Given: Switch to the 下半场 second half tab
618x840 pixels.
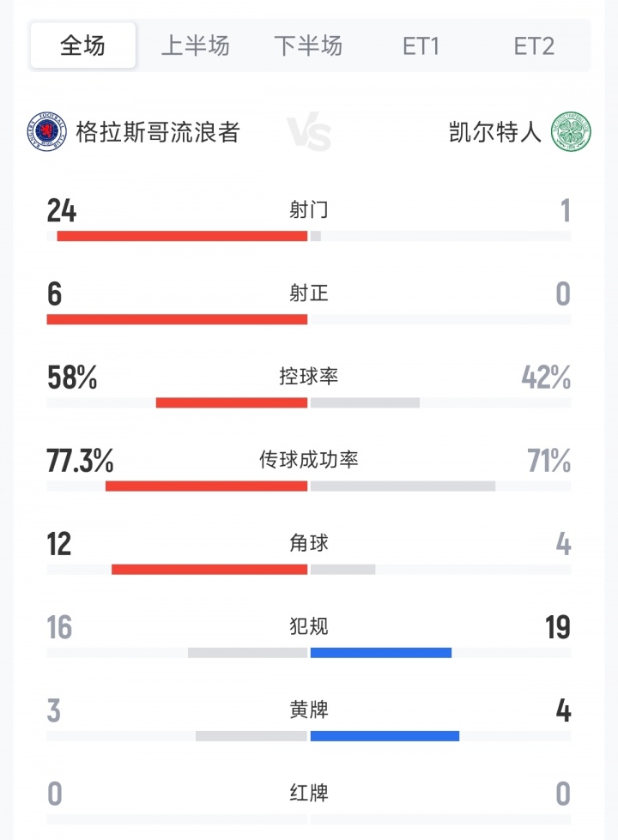Looking at the screenshot, I should click(x=308, y=45).
